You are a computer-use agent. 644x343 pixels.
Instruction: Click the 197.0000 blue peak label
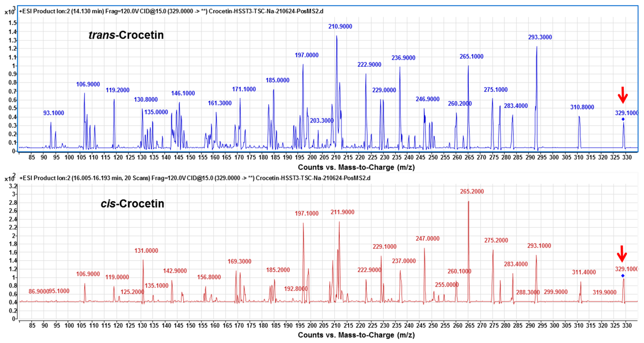[x=307, y=55]
